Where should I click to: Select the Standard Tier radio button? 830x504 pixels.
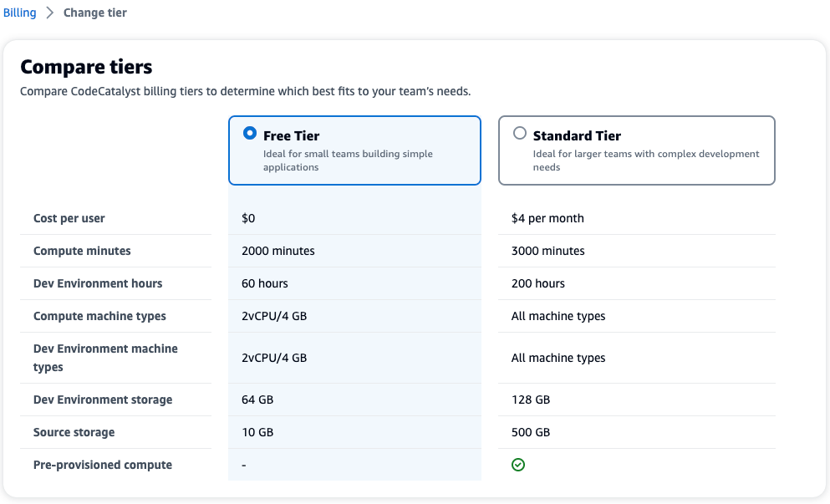click(520, 134)
